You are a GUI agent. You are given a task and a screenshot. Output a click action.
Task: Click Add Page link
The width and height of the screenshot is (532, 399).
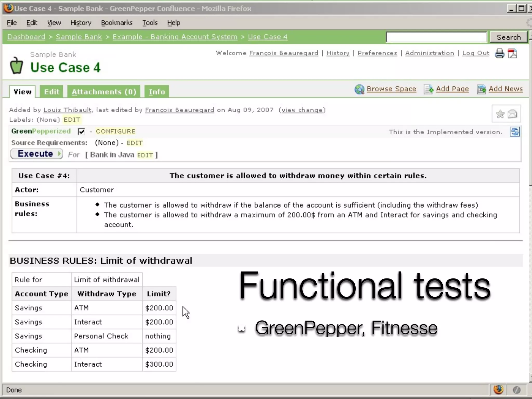453,89
